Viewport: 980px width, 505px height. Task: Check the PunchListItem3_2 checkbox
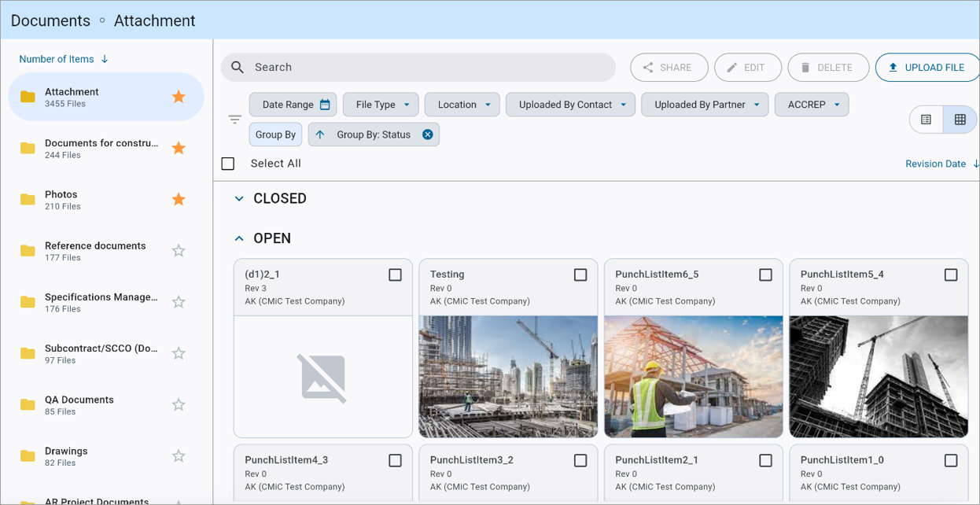(x=580, y=460)
